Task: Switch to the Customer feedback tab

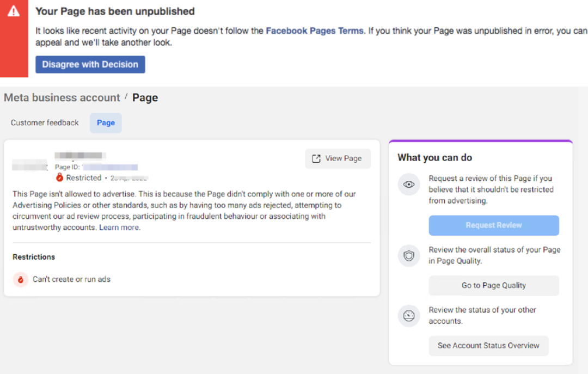Action: coord(45,123)
